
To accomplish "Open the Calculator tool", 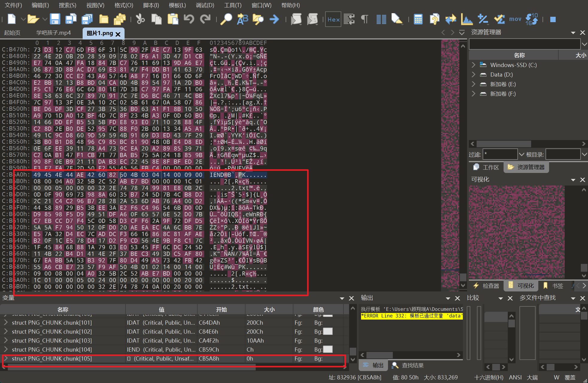I will [418, 19].
